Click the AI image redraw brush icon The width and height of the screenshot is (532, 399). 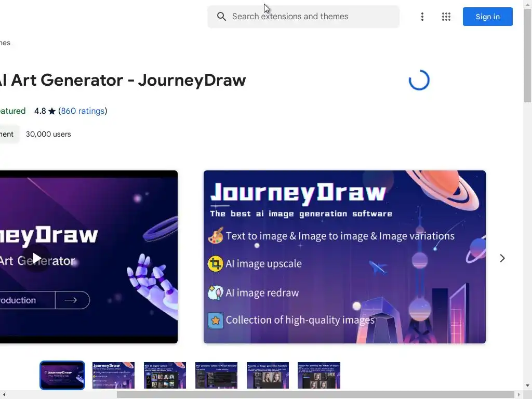[216, 292]
